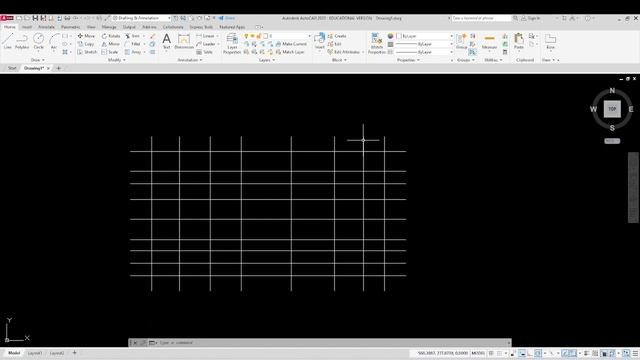Open the lineweight ByLayer dropdown

click(424, 44)
